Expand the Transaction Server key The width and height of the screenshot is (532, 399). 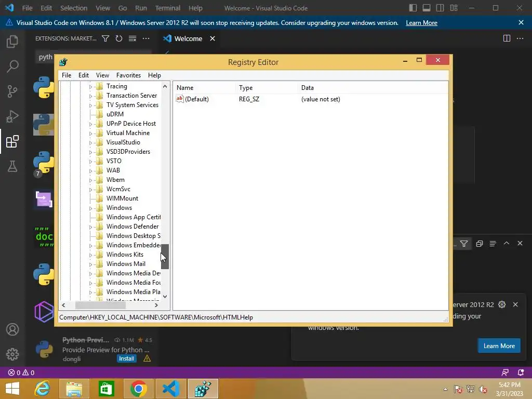pyautogui.click(x=90, y=96)
